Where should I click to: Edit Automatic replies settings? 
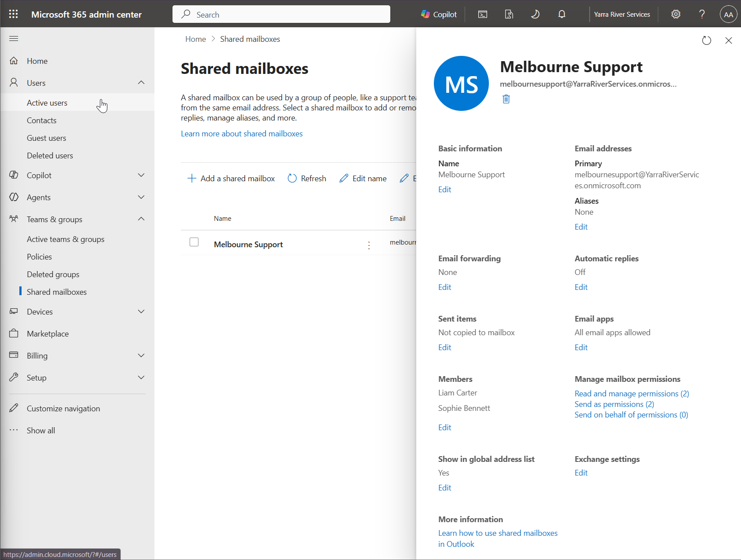[581, 287]
